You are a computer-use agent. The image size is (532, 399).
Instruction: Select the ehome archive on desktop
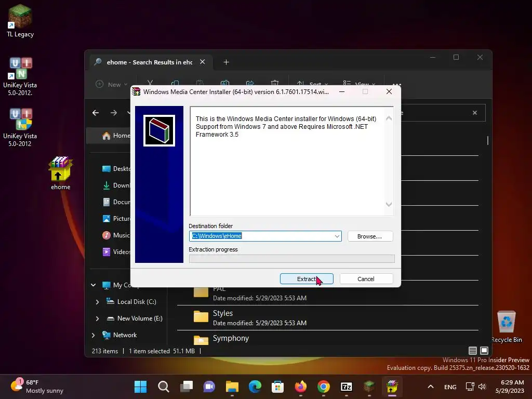60,174
